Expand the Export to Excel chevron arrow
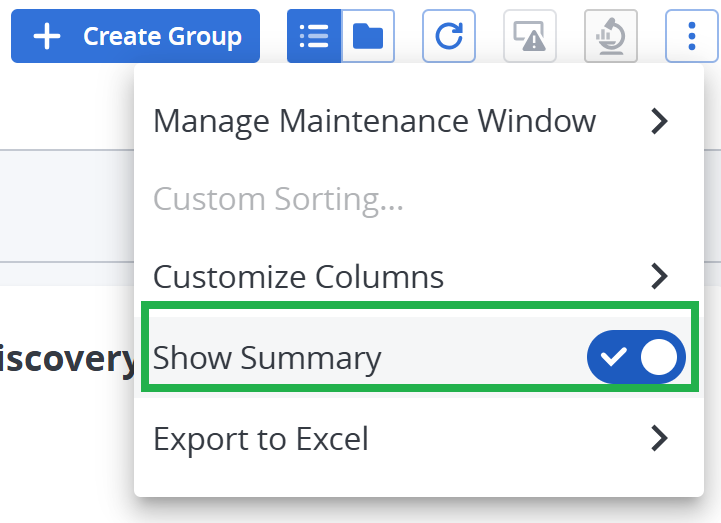 coord(658,438)
